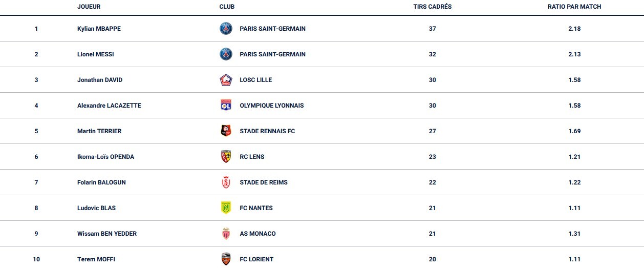Sort by the TIRS CADRÉS column header
644x268 pixels.
(x=432, y=7)
